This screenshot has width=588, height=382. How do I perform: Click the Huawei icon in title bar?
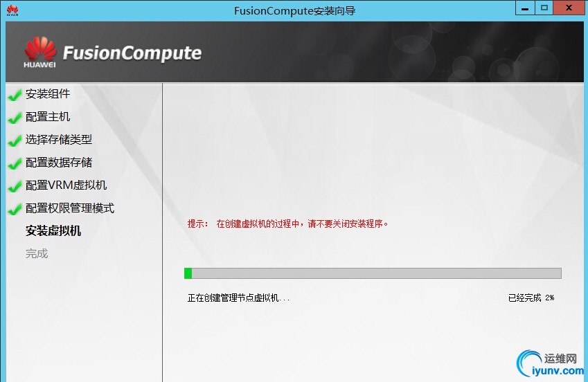12,10
